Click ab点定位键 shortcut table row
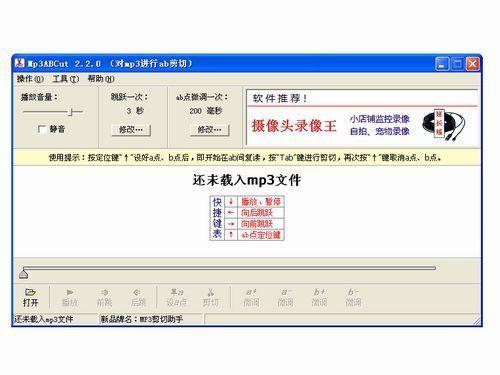 click(x=254, y=235)
